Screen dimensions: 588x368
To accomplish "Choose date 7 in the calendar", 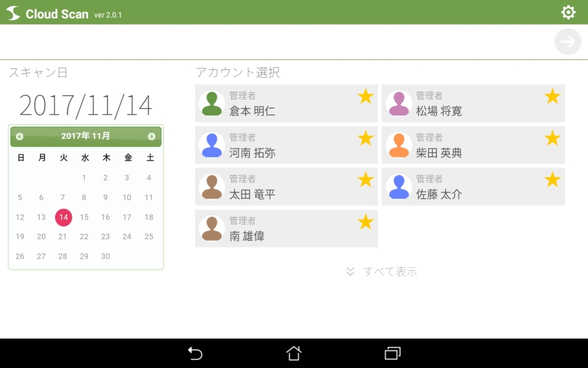I will pyautogui.click(x=63, y=197).
